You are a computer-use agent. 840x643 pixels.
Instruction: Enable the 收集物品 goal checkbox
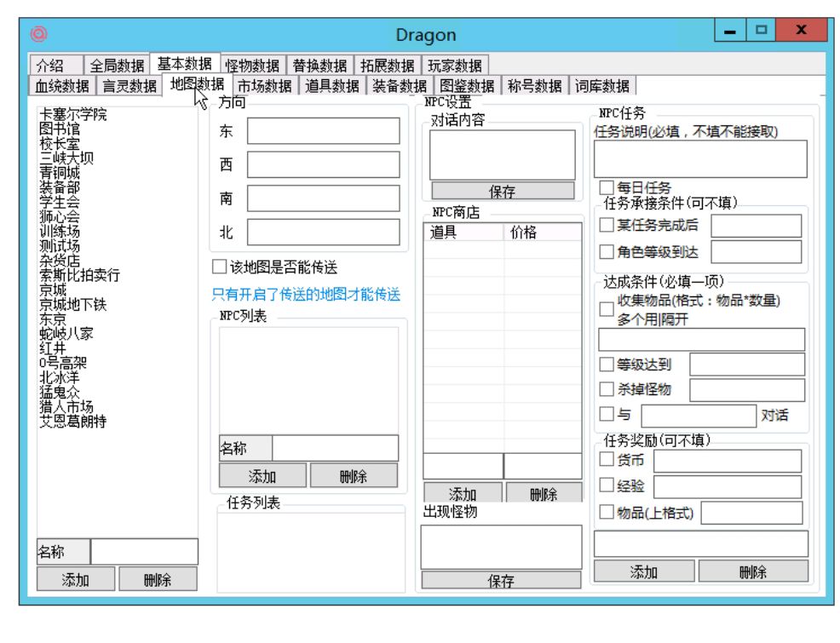(606, 309)
